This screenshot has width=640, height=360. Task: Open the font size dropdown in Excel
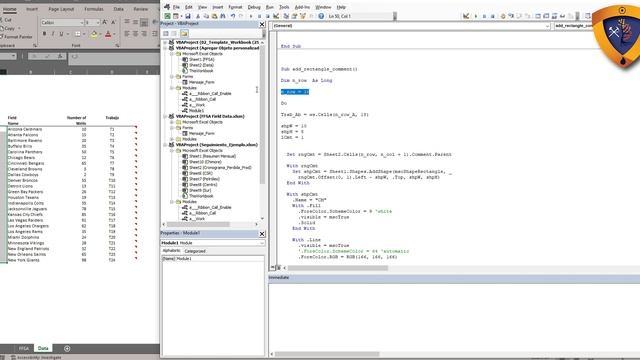[x=98, y=22]
